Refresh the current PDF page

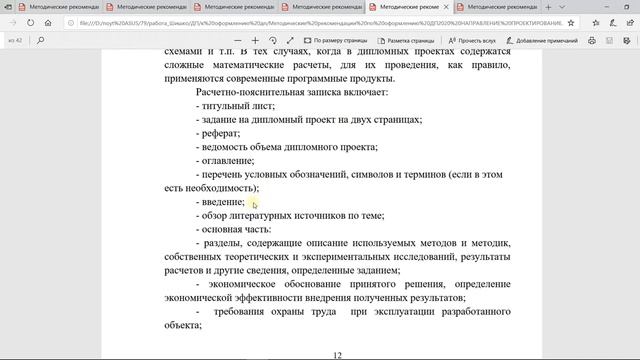pyautogui.click(x=31, y=23)
